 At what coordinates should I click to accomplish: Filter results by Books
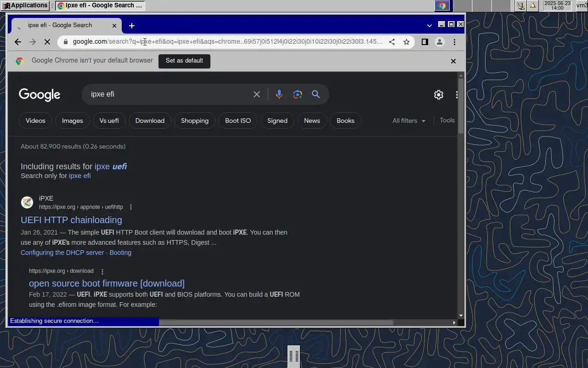[x=345, y=121]
